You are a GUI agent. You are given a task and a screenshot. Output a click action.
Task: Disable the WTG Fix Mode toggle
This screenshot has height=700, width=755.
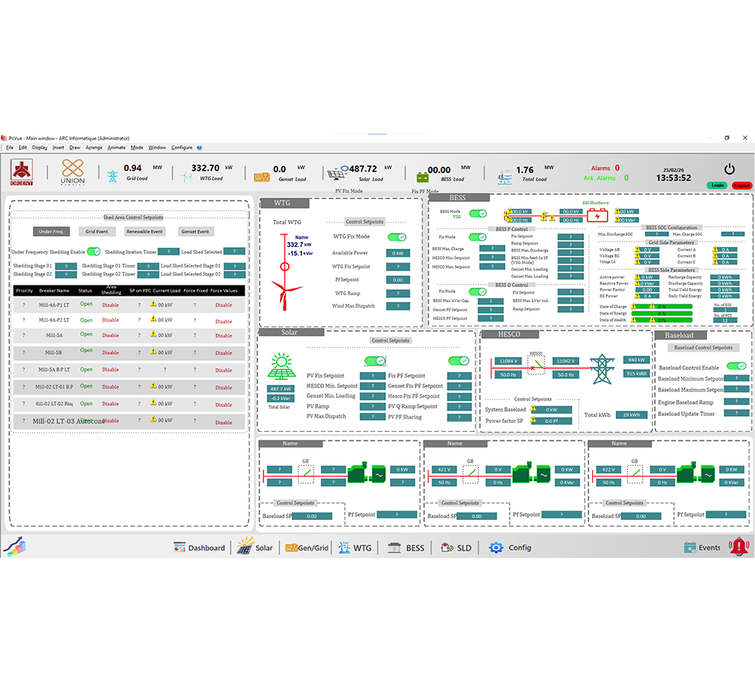397,237
